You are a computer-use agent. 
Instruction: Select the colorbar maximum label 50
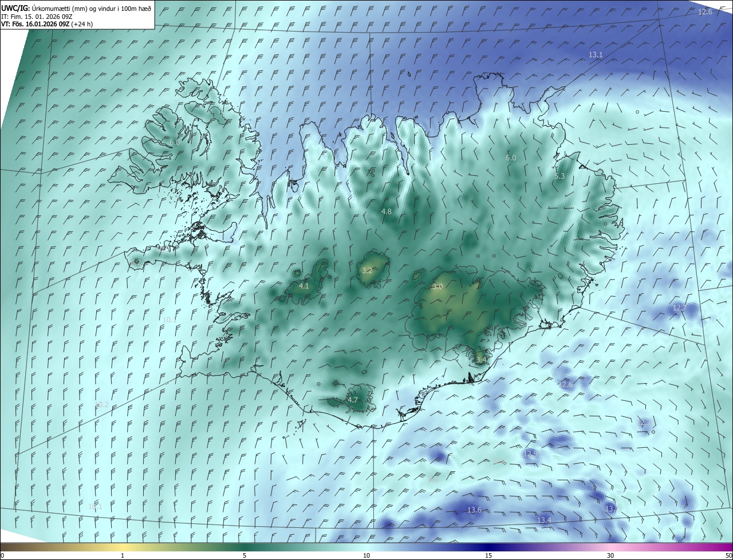tap(728, 555)
